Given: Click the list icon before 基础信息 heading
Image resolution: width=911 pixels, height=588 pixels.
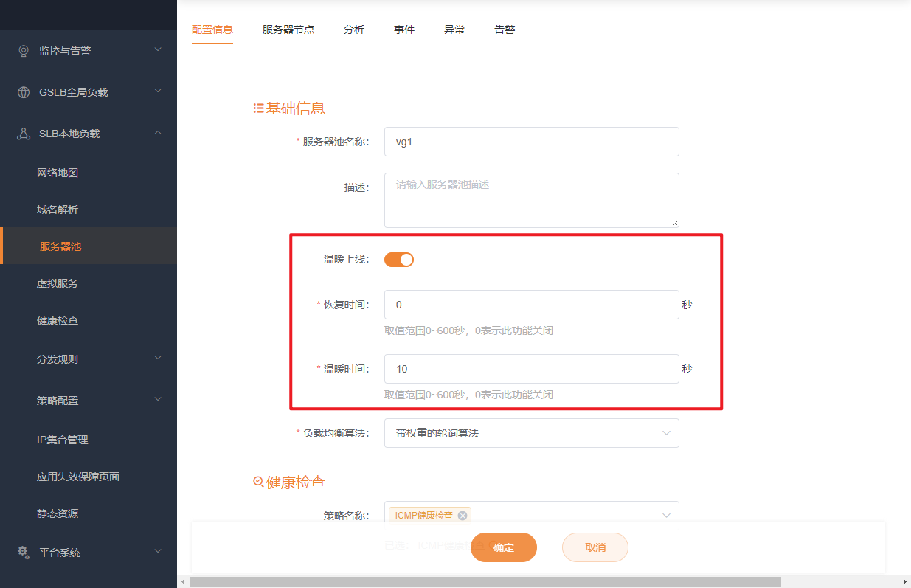Looking at the screenshot, I should pyautogui.click(x=257, y=108).
